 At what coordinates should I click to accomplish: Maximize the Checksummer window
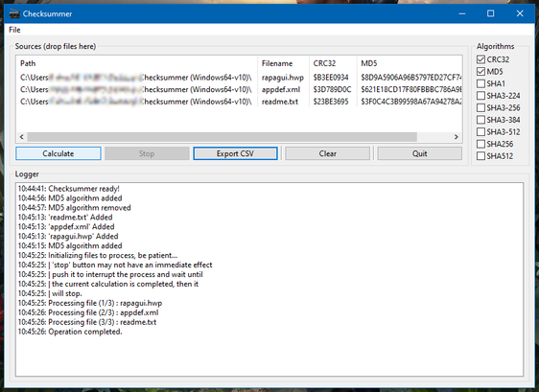[490, 13]
